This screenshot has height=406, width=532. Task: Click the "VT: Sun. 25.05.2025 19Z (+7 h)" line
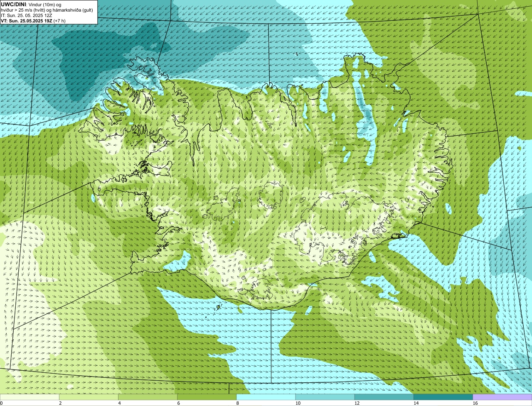coord(33,21)
